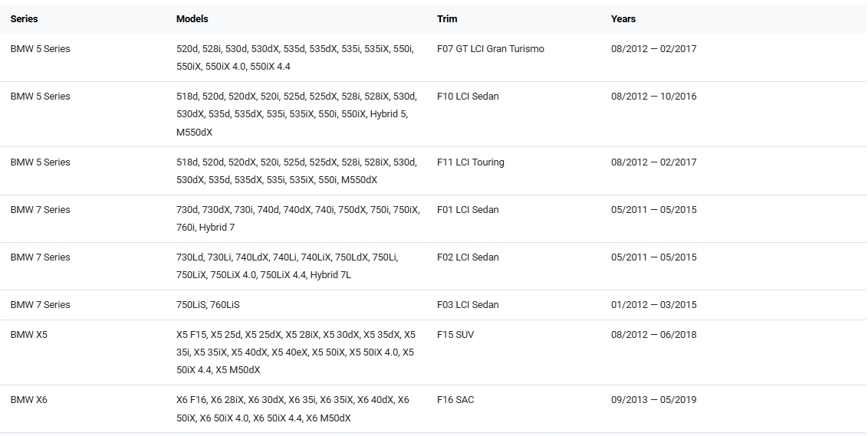
Task: Select the F07 GT LCI Gran Turismo cell
Action: tap(490, 49)
